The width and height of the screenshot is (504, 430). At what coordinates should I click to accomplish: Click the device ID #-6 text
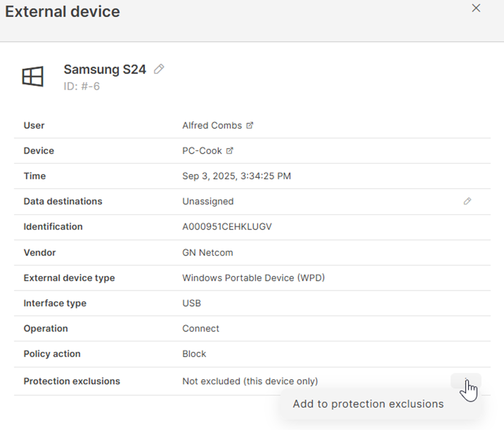pos(82,86)
